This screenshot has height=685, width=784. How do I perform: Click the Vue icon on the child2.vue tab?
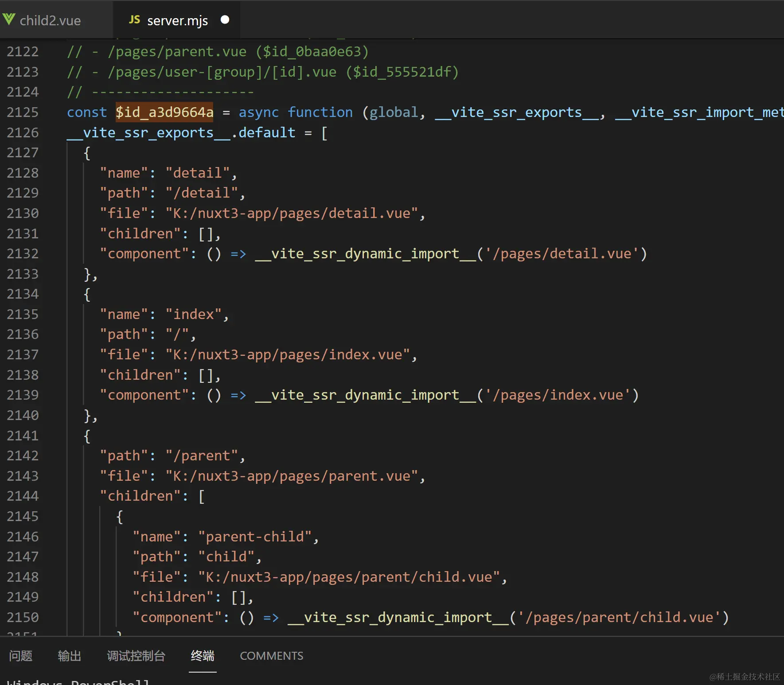[x=9, y=20]
